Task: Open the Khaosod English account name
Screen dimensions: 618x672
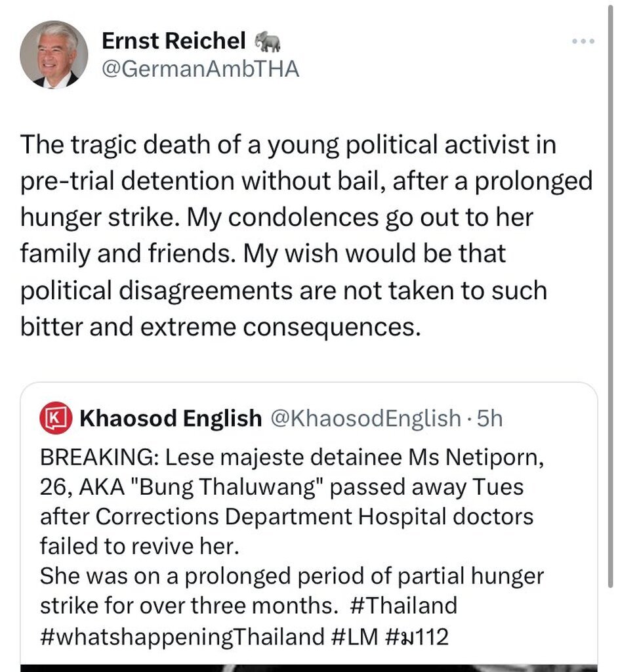Action: pyautogui.click(x=170, y=418)
